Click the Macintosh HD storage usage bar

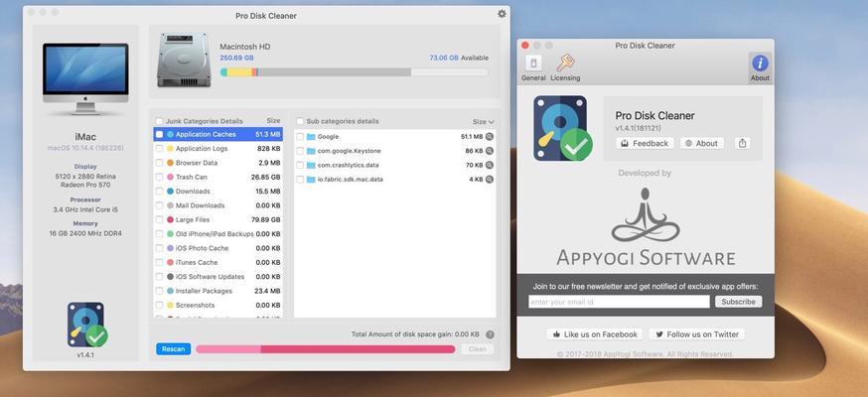355,71
